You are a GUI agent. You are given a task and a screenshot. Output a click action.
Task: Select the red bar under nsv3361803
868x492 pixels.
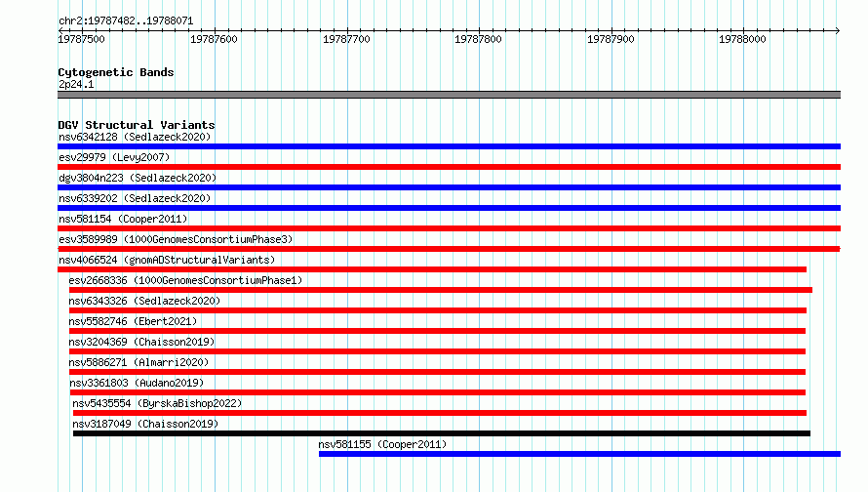437,392
